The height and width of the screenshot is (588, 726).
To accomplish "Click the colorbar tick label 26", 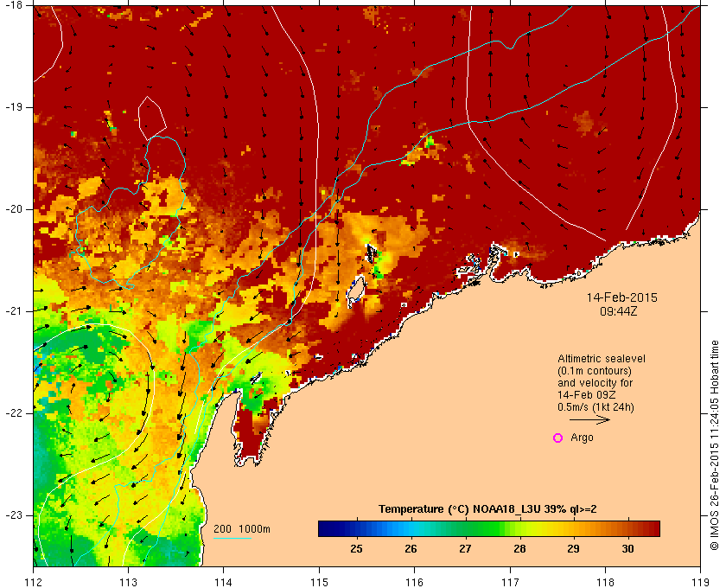I will (411, 549).
